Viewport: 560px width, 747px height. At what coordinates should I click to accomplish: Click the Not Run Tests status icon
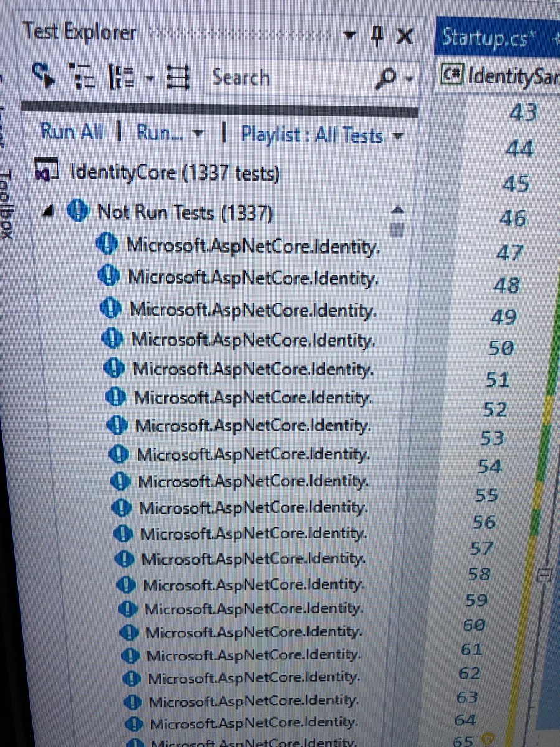click(x=77, y=212)
